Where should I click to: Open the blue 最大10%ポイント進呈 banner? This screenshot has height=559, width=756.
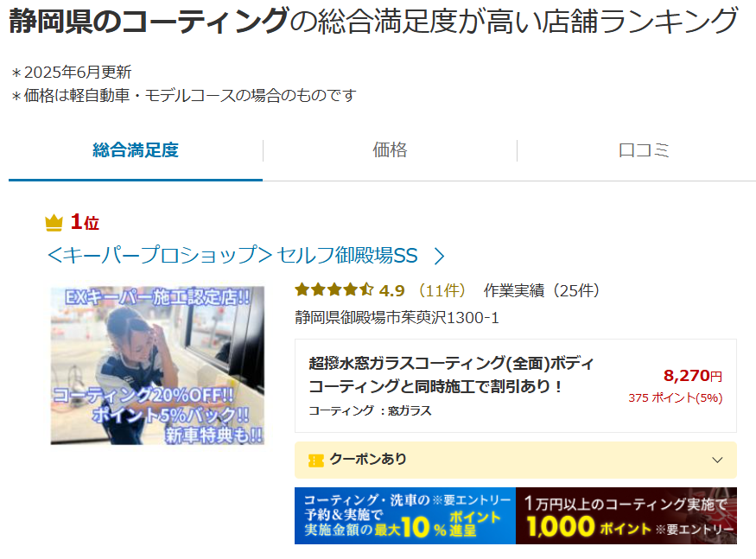coord(405,516)
